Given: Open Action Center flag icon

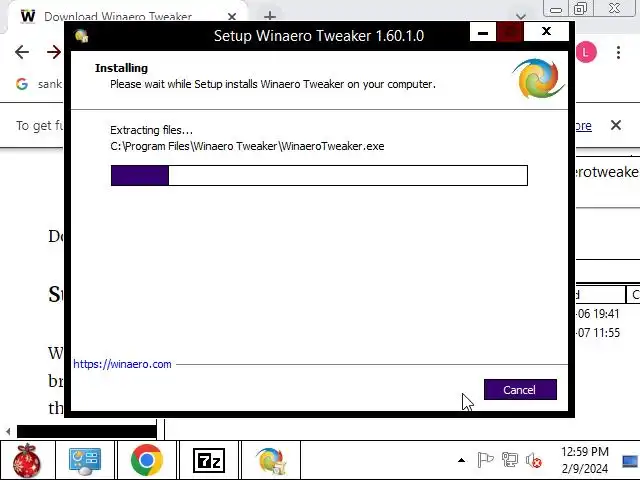Looking at the screenshot, I should [485, 460].
